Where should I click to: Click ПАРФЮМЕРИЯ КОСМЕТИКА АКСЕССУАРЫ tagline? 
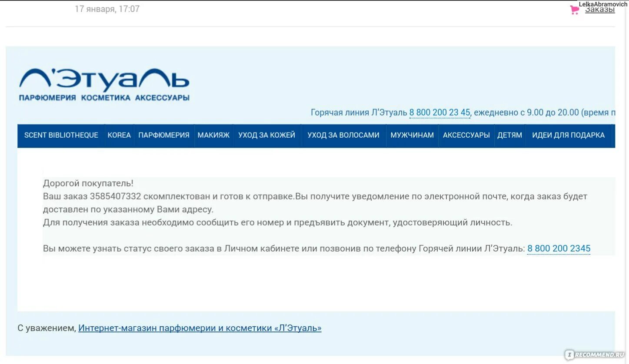[104, 98]
